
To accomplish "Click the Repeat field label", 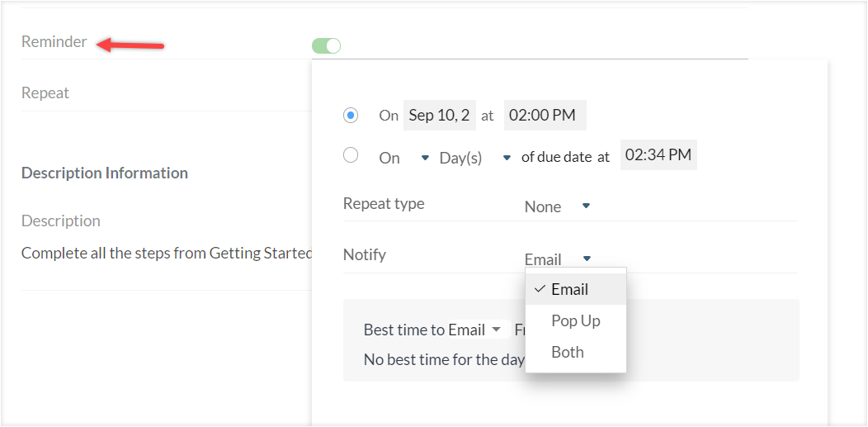I will point(45,93).
